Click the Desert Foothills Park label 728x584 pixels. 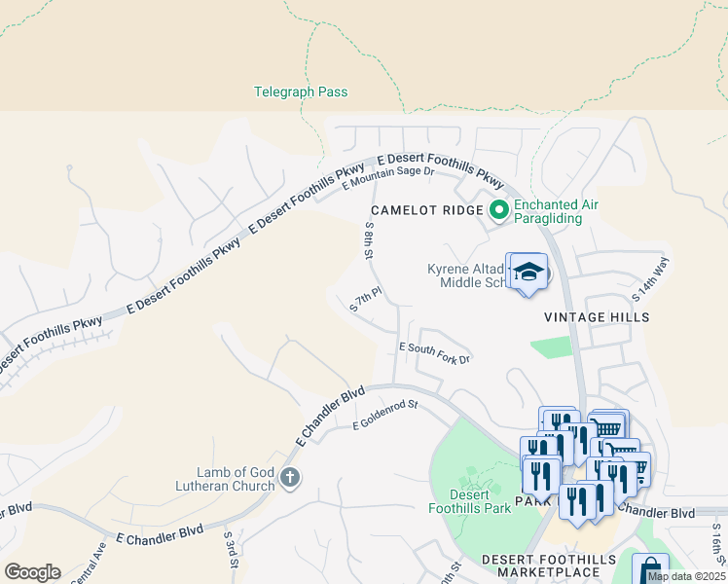pyautogui.click(x=469, y=502)
